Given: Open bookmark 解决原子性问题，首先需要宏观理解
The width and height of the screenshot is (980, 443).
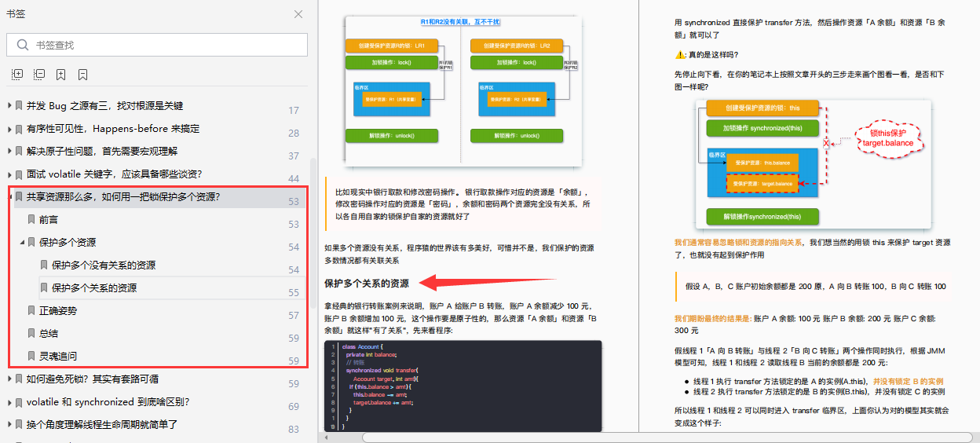Looking at the screenshot, I should coord(102,151).
